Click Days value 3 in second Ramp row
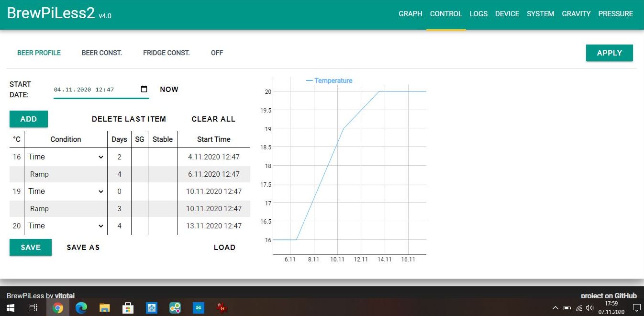The width and height of the screenshot is (644, 316). (x=119, y=208)
